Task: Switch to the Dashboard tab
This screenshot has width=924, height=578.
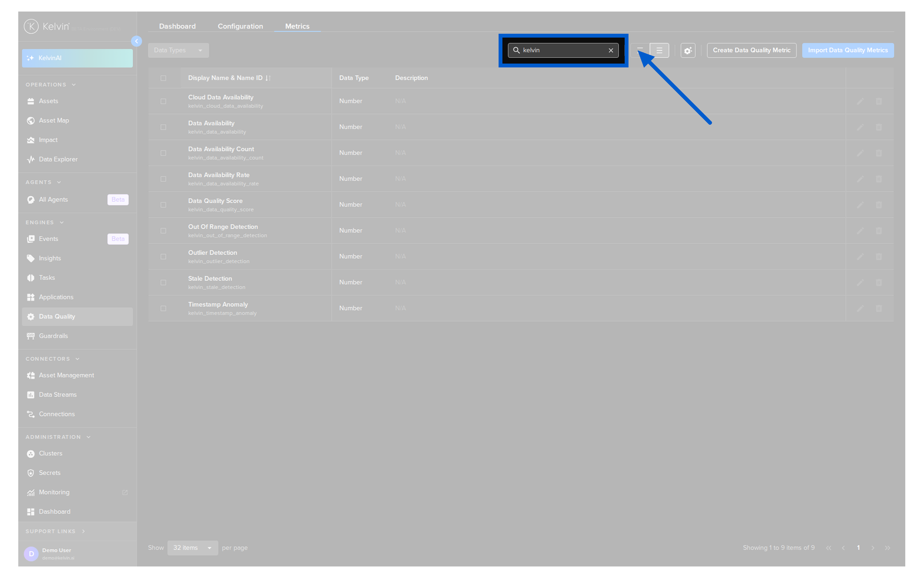Action: click(x=178, y=26)
